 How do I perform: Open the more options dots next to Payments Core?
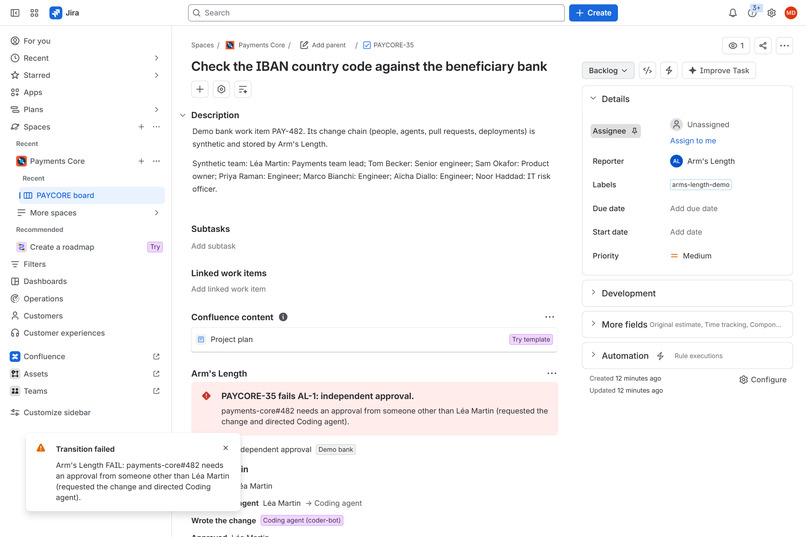pos(156,161)
